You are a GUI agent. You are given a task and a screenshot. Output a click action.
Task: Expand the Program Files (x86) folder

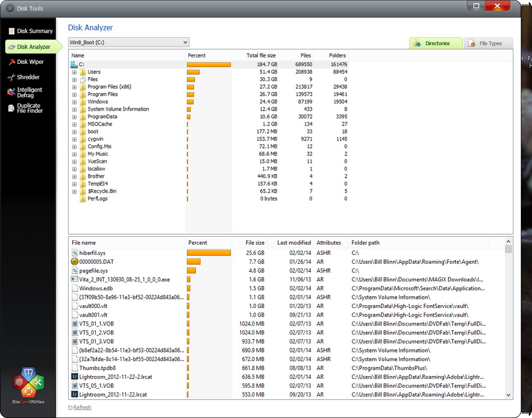[74, 87]
